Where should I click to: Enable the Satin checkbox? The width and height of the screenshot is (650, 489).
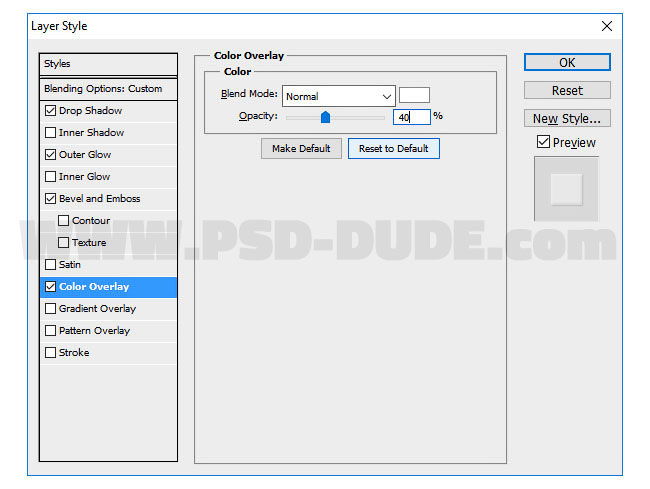pos(50,264)
